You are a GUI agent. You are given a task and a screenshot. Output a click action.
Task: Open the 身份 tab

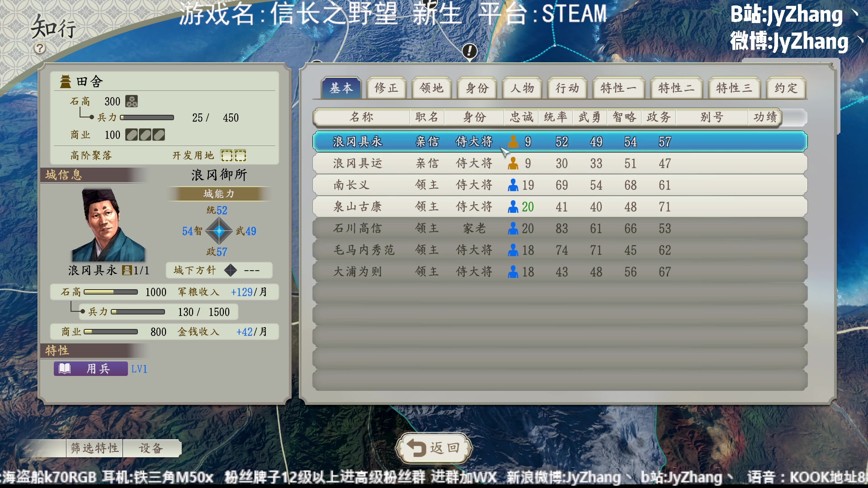pos(477,88)
